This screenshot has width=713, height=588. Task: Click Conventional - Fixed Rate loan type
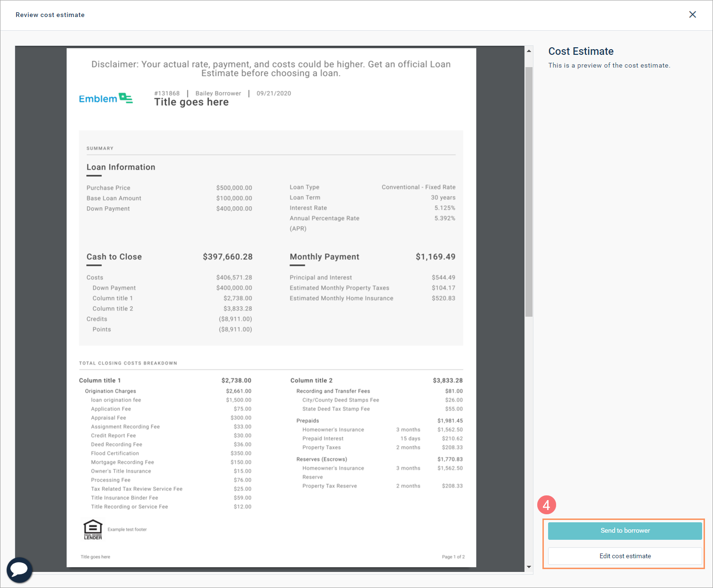(x=419, y=187)
